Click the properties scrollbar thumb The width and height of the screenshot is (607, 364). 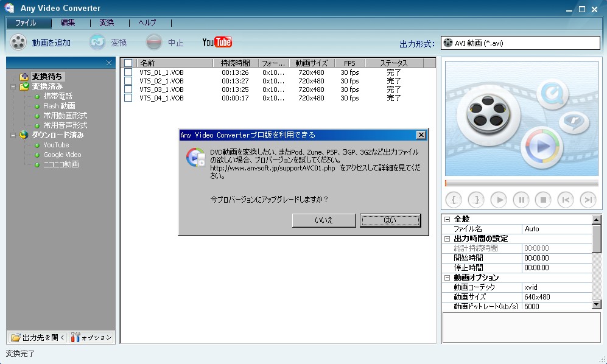597,239
